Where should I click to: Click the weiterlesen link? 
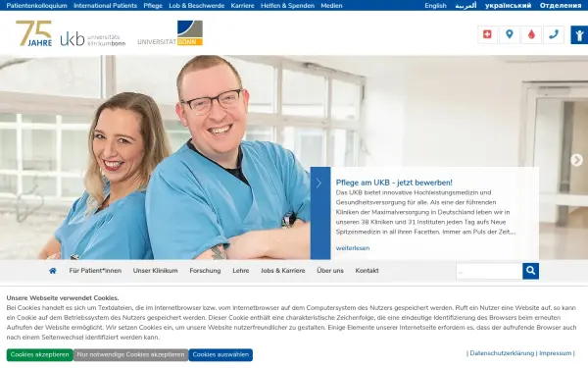tap(353, 248)
